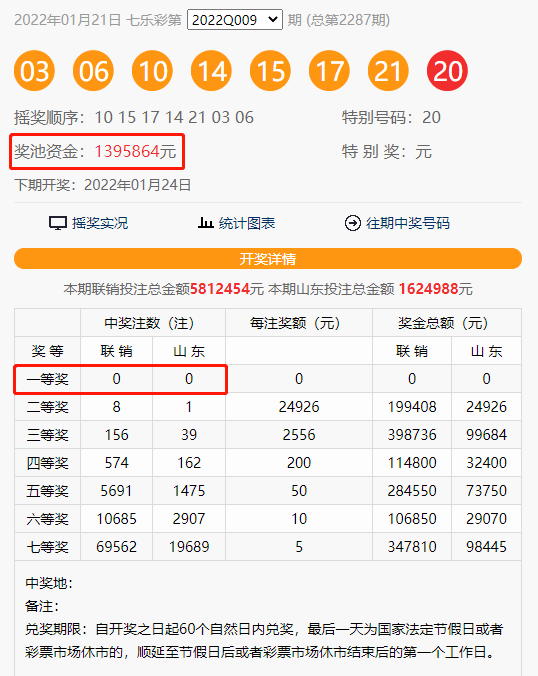Open the 统计图表 link
The height and width of the screenshot is (676, 538).
(x=247, y=223)
